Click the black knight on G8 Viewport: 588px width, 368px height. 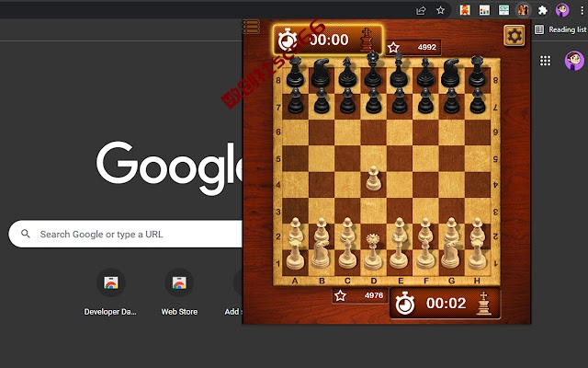click(450, 73)
